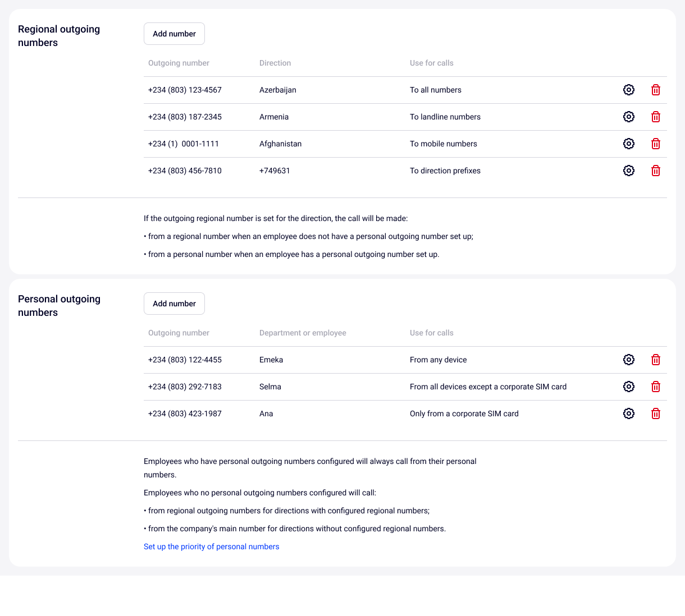Viewport: 685px width, 616px height.
Task: Trash Selma's personal outgoing number
Action: 655,387
